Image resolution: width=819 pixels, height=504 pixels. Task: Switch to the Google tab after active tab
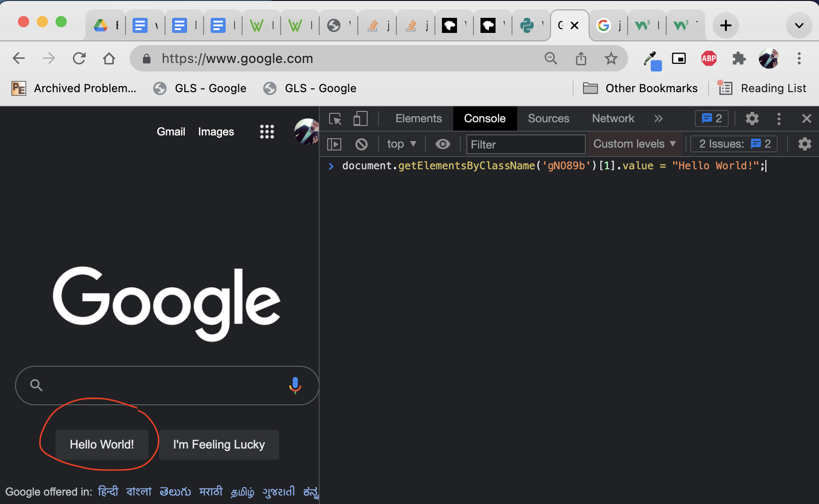tap(608, 25)
